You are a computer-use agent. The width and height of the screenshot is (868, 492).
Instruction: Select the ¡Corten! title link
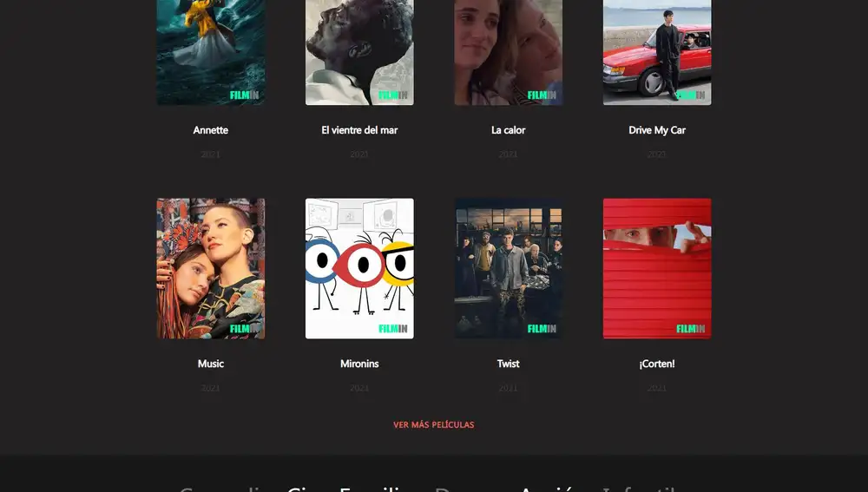click(657, 364)
